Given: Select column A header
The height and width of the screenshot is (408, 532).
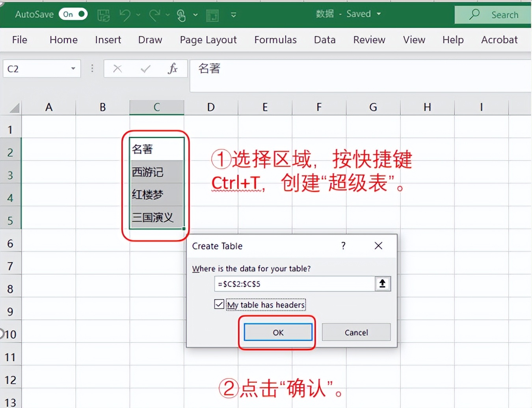Looking at the screenshot, I should click(x=49, y=107).
